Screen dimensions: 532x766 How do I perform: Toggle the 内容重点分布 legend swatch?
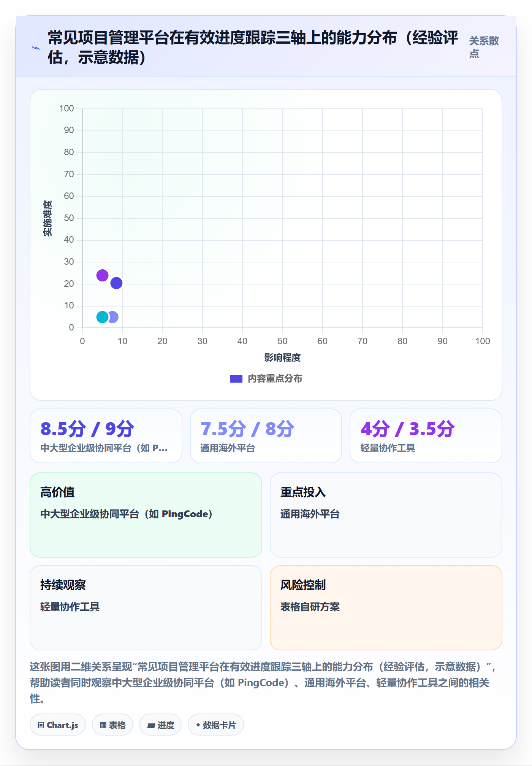pos(236,379)
